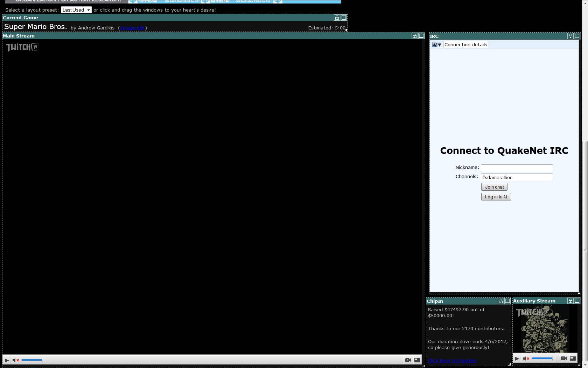Image resolution: width=588 pixels, height=368 pixels.
Task: Toggle lock on Main Stream panel
Action: (x=415, y=36)
